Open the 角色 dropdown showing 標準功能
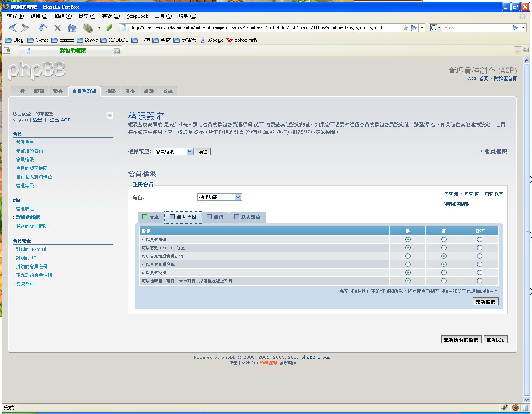This screenshot has height=414, width=532. pos(219,197)
